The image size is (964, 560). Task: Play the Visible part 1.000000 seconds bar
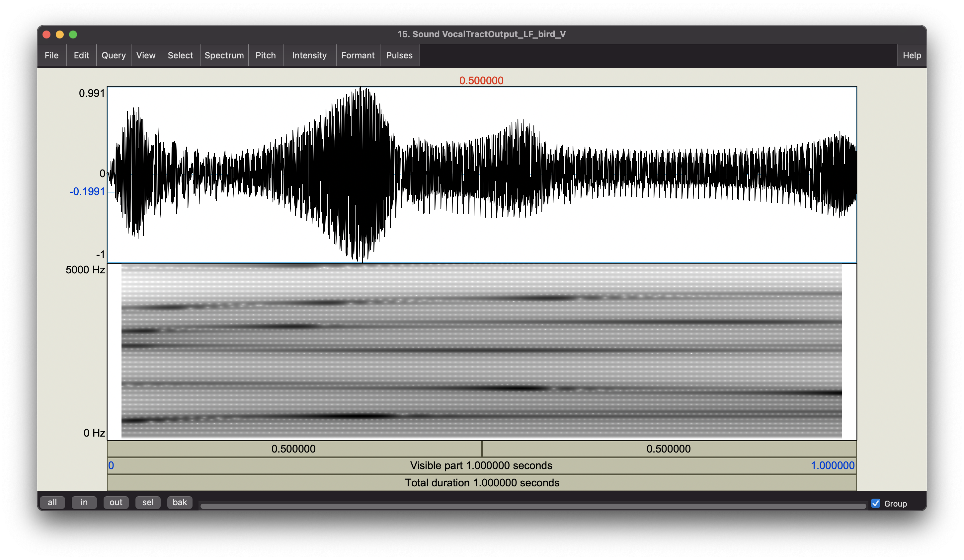tap(481, 465)
